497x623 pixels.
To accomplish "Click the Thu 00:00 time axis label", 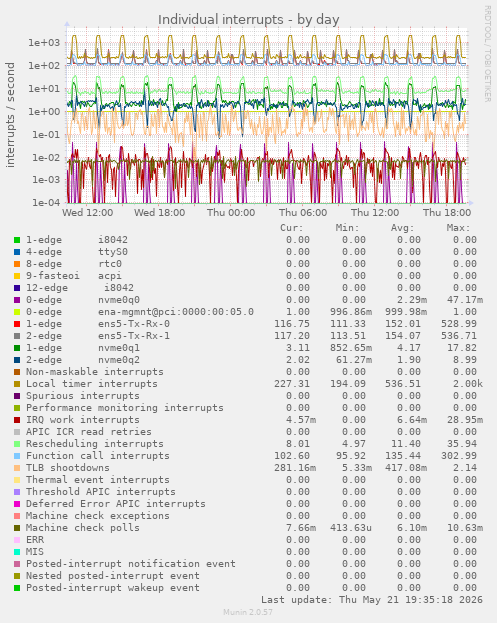I will (x=231, y=213).
